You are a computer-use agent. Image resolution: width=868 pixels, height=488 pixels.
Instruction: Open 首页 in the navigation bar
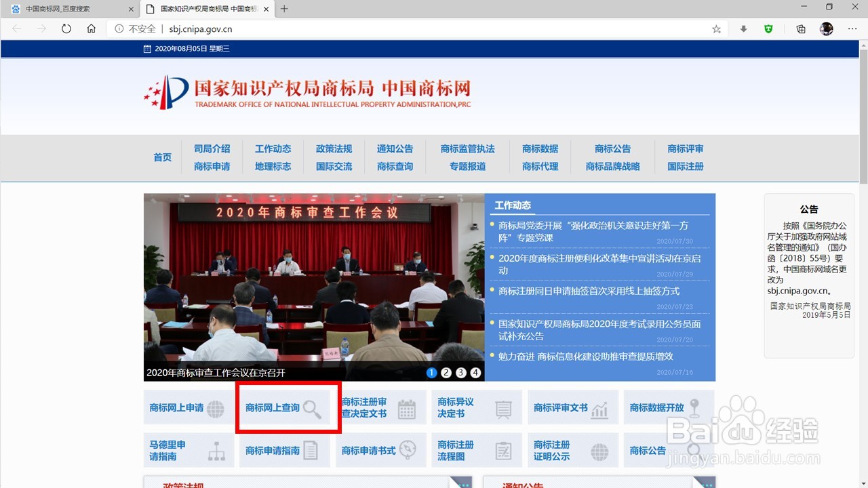tap(162, 157)
